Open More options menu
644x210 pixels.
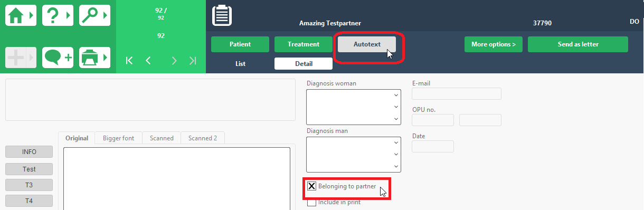[x=494, y=44]
